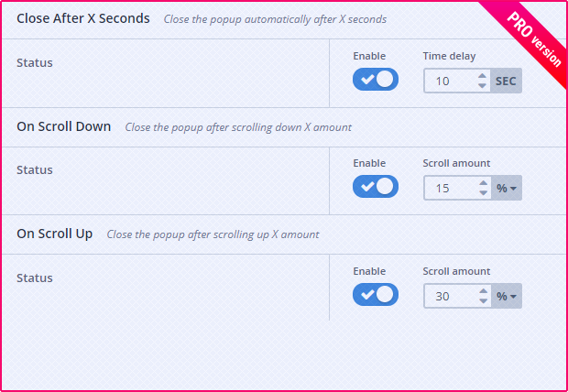Select the On Scroll Down heading
This screenshot has width=568, height=392.
click(64, 126)
